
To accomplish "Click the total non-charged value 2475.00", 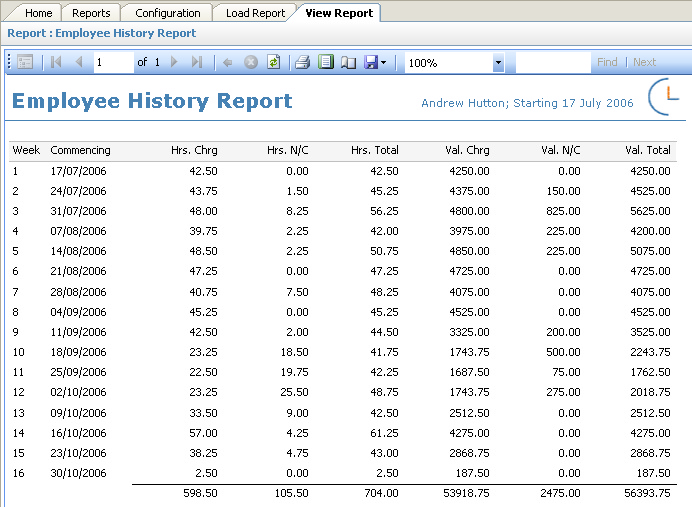I will (560, 493).
